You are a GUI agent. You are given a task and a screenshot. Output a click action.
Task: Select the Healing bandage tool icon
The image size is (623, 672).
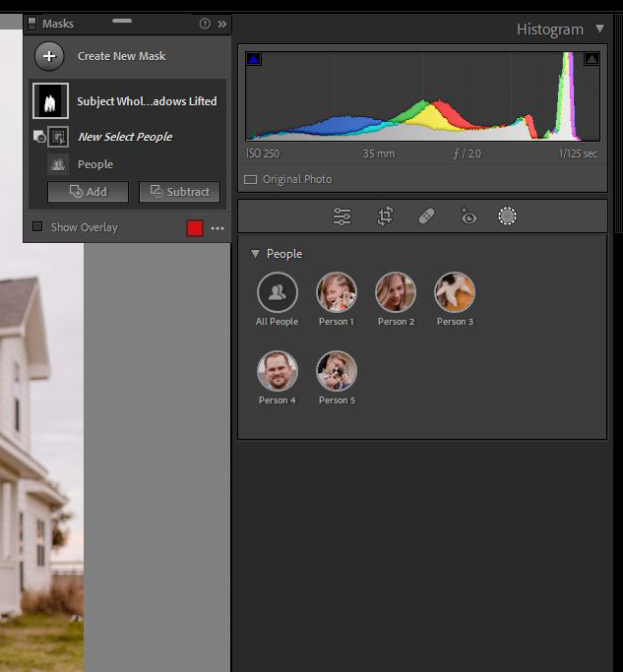pos(426,216)
